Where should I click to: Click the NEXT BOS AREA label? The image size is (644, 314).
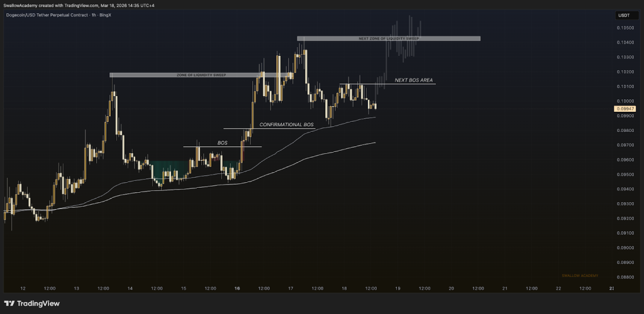(413, 80)
